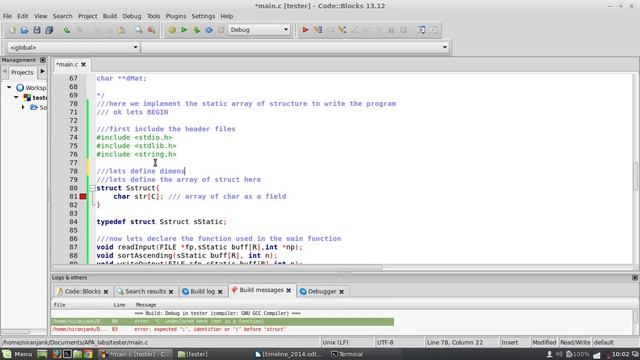Image resolution: width=640 pixels, height=360 pixels.
Task: Open the Replace tool
Action: [151, 30]
